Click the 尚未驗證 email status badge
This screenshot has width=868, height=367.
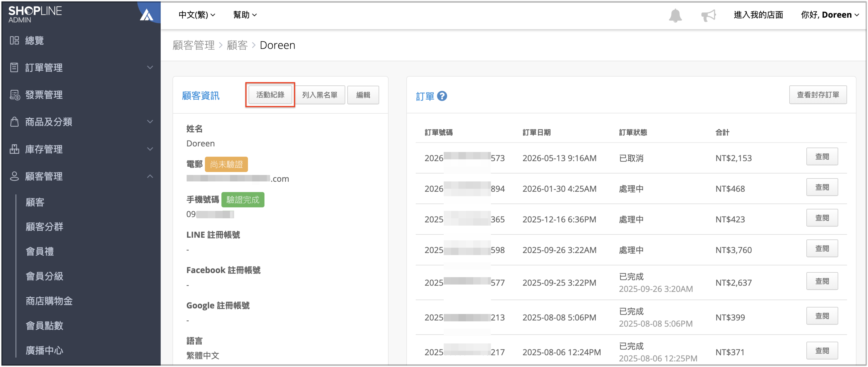[226, 164]
